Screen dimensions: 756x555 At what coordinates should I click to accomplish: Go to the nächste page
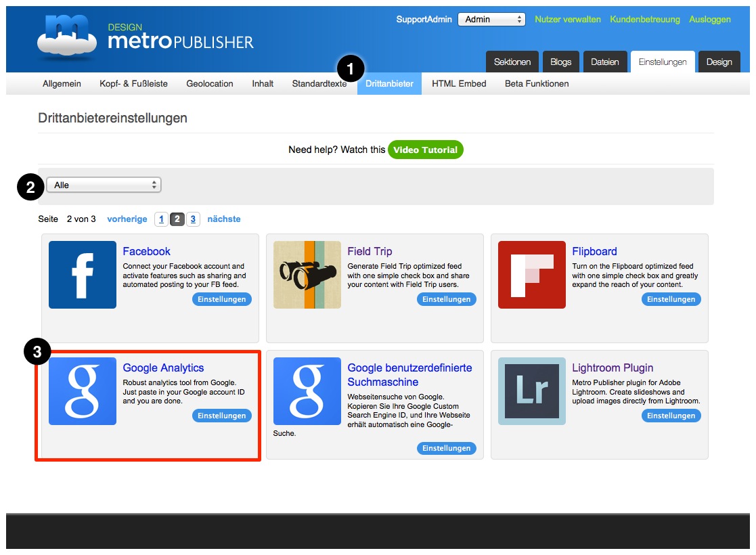click(224, 219)
